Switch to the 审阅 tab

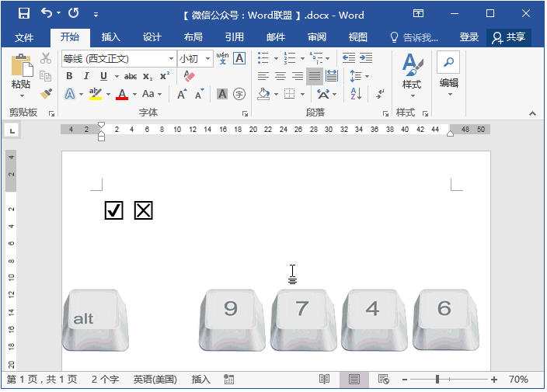click(317, 37)
